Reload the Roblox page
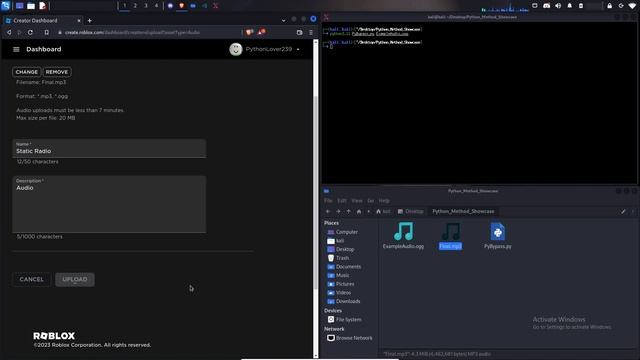Image resolution: width=640 pixels, height=360 pixels. [x=30, y=32]
